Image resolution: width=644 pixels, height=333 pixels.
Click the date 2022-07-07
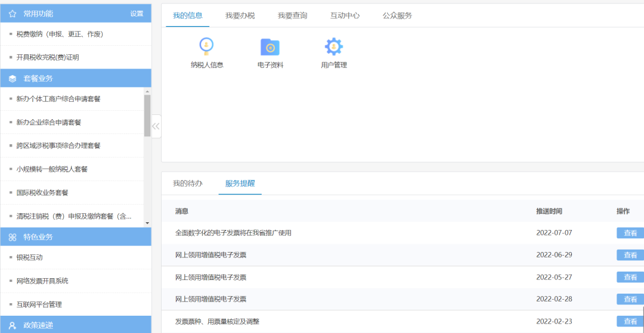tap(554, 233)
